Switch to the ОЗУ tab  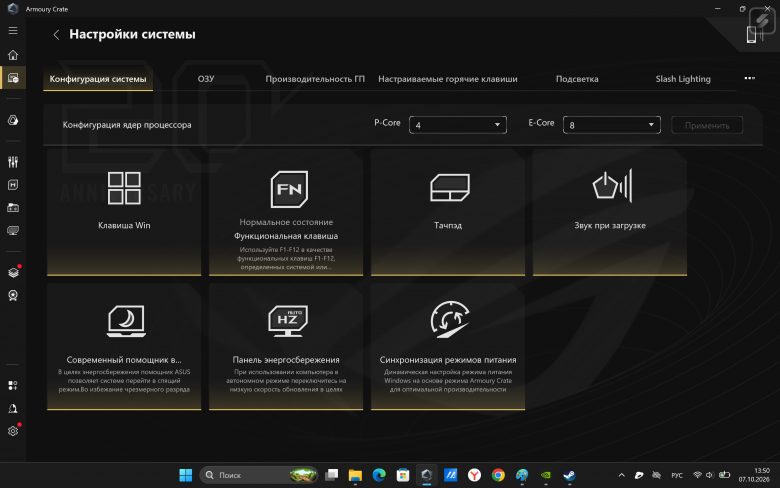[206, 79]
